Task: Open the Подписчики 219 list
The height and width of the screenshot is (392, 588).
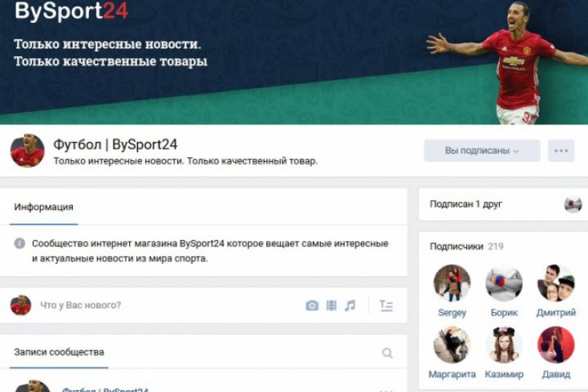Action: pos(466,247)
